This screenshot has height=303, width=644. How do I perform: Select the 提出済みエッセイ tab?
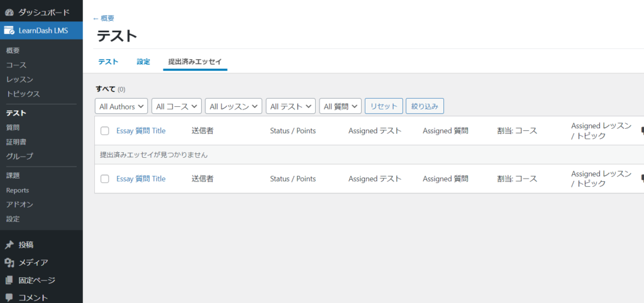point(195,62)
